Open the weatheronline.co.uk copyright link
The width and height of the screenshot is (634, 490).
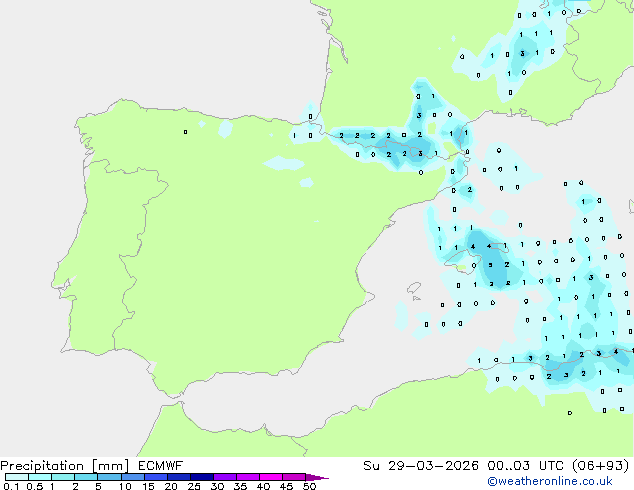click(550, 482)
